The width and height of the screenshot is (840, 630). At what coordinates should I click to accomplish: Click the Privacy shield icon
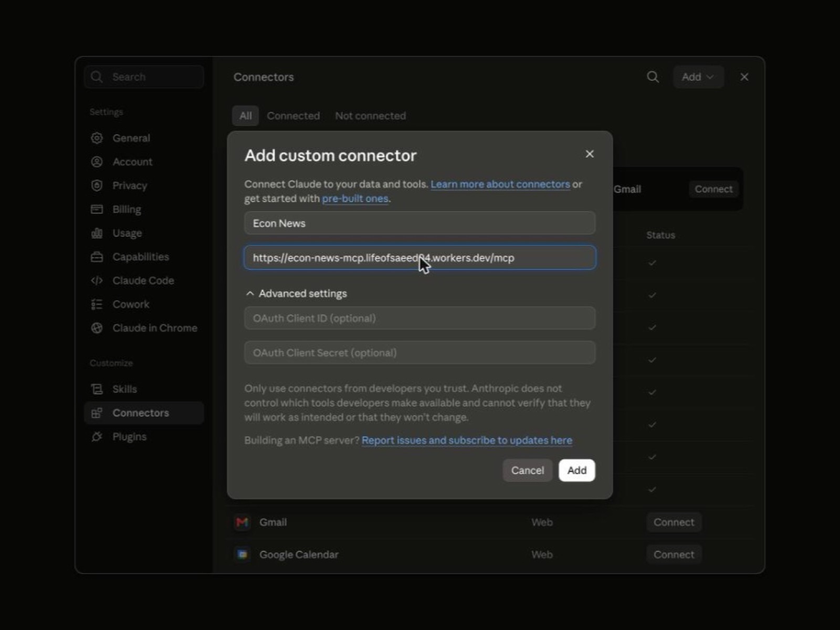(x=97, y=185)
